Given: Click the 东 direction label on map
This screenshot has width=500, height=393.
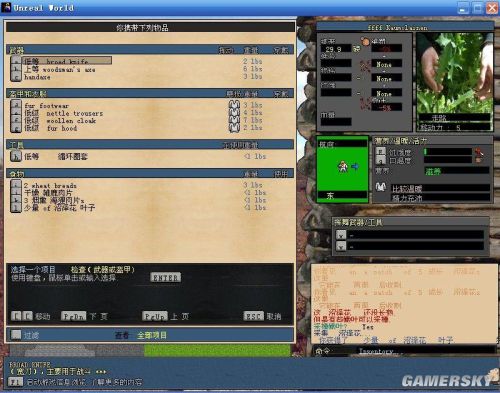Looking at the screenshot, I should [x=330, y=196].
